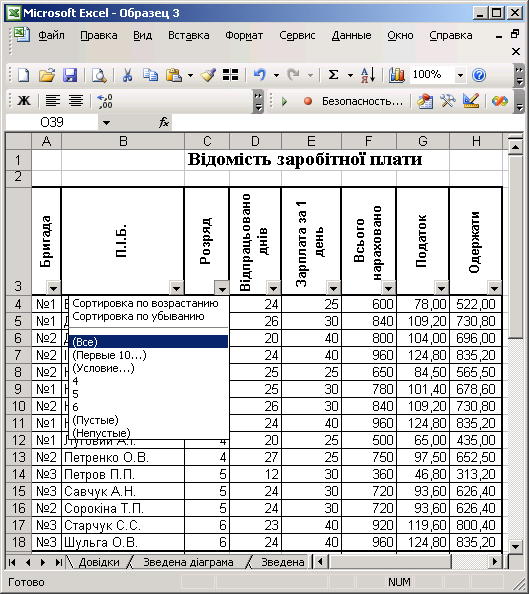This screenshot has height=594, width=529.
Task: Open the Paste options dropdown arrow
Action: [x=190, y=75]
